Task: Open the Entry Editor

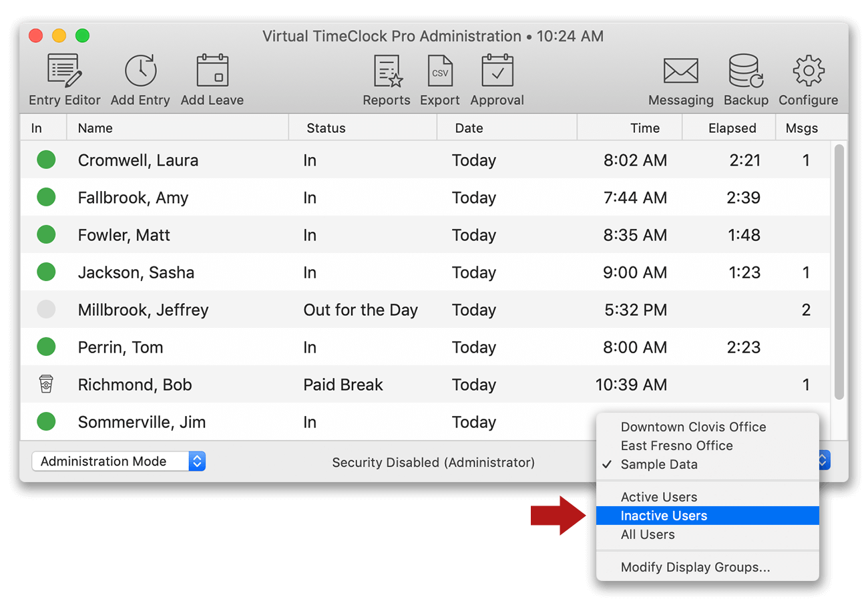Action: click(x=63, y=77)
